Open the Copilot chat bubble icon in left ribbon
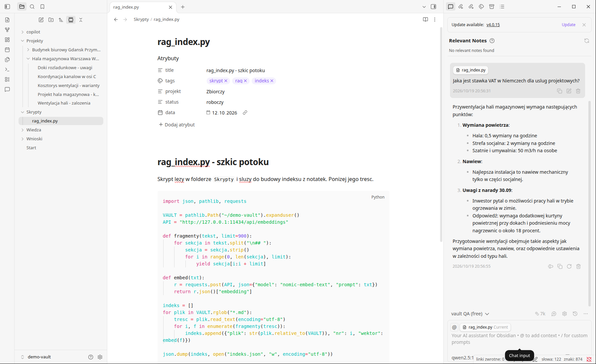Image resolution: width=596 pixels, height=364 pixels. (x=7, y=89)
